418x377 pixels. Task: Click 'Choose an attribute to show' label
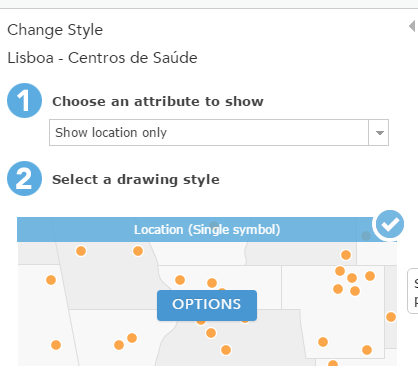coord(158,101)
